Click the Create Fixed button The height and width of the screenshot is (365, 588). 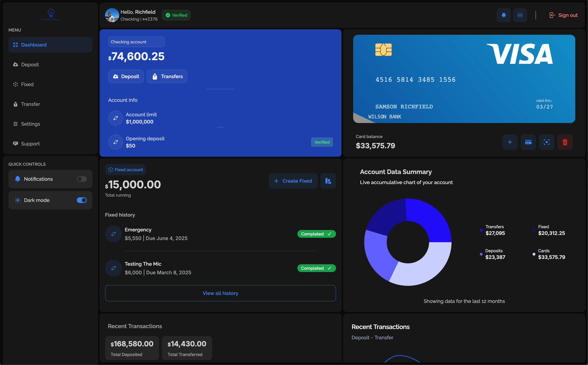point(293,181)
